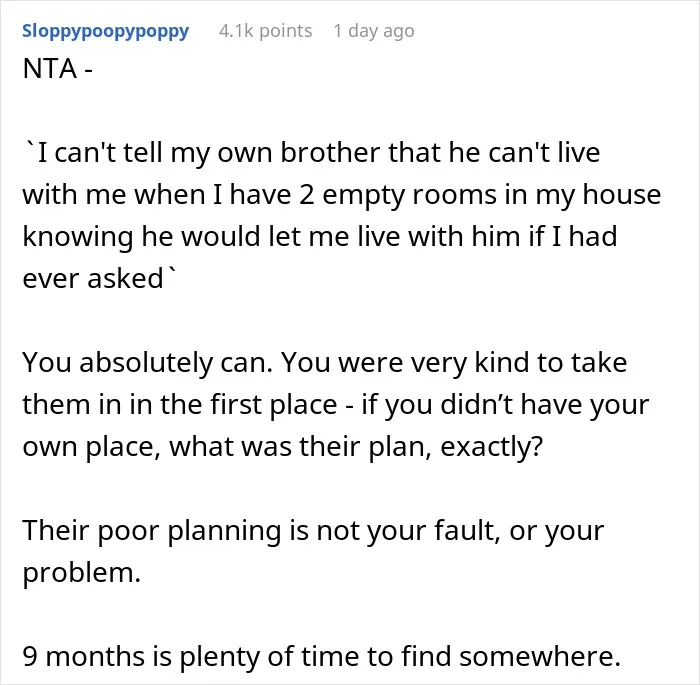Click the line 'own place, what was their plan, exactly?'

[x=283, y=447]
